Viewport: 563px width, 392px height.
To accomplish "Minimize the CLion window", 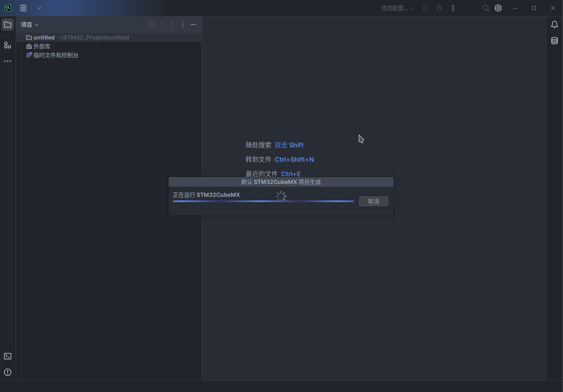I will point(515,8).
